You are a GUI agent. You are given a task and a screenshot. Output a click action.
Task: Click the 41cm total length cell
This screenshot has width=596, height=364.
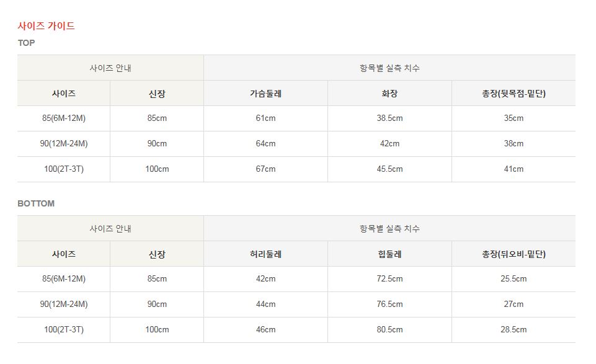coord(514,169)
